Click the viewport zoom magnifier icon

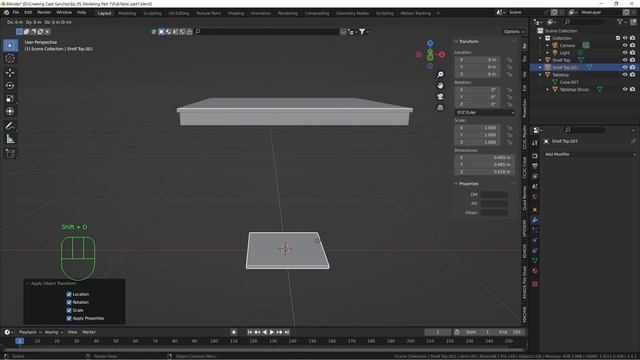(x=440, y=74)
